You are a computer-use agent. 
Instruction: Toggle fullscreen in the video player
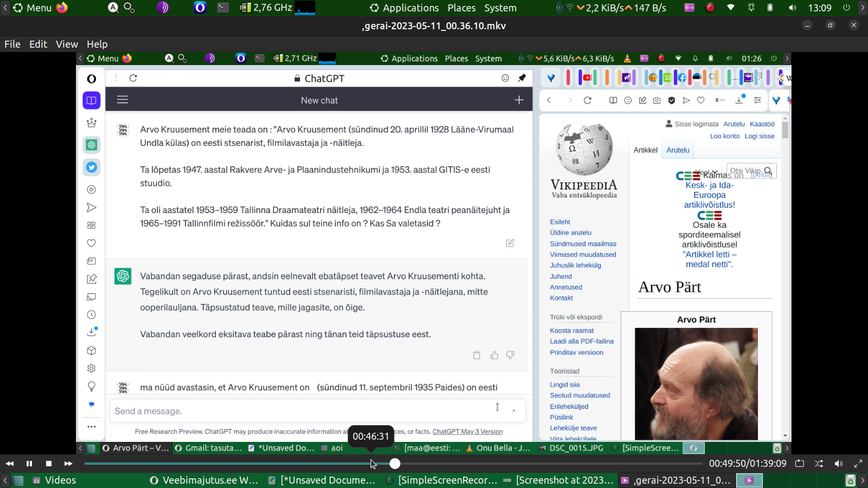point(858,464)
